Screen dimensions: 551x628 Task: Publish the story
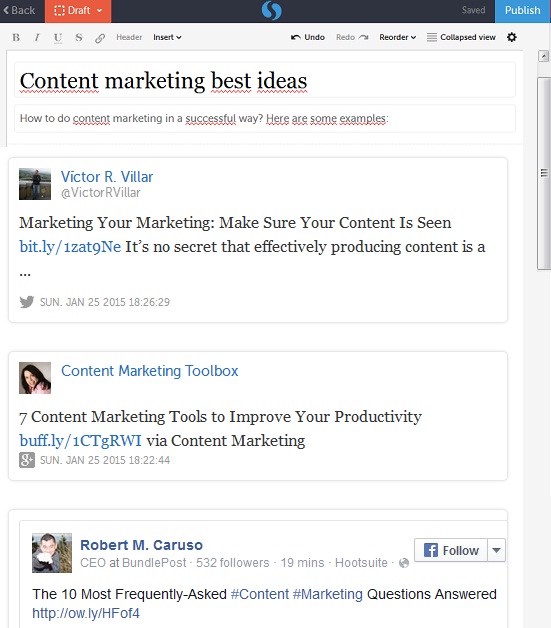click(x=523, y=11)
